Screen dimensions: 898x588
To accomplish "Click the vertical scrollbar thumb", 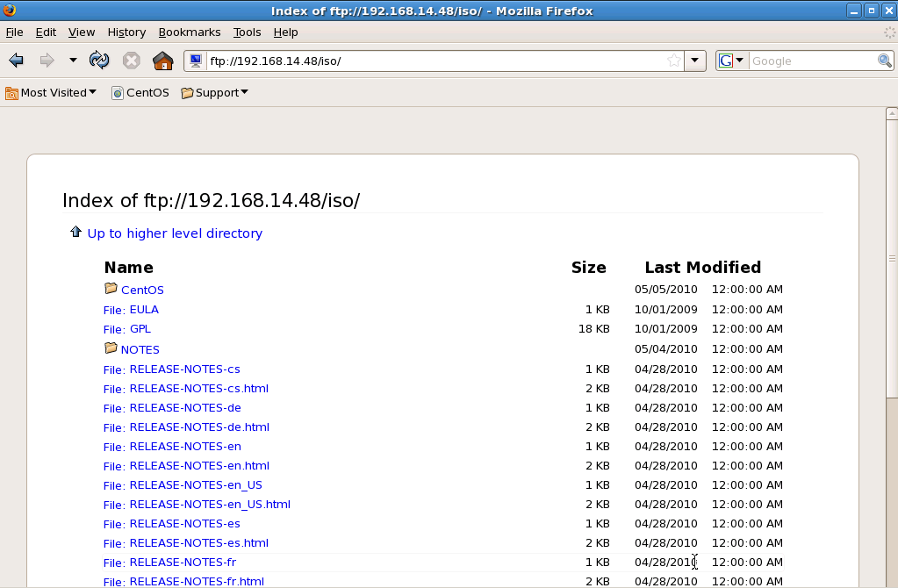I will [892, 258].
